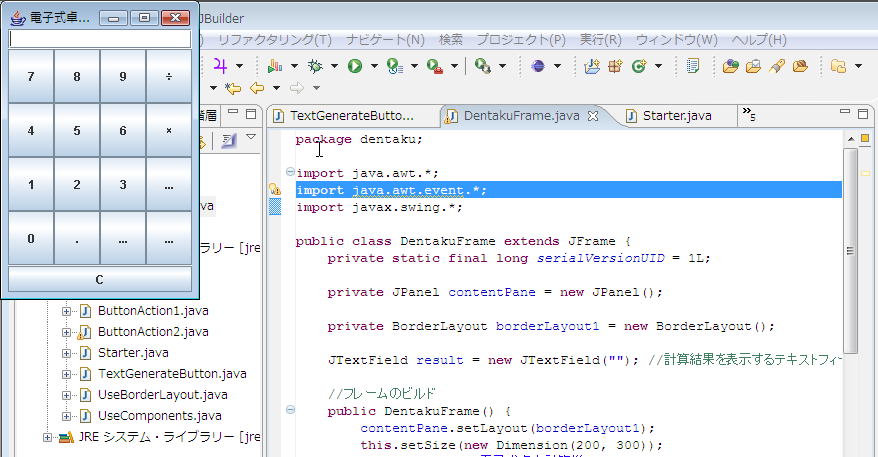The image size is (878, 457).
Task: Click the New Java Package icon
Action: click(616, 67)
